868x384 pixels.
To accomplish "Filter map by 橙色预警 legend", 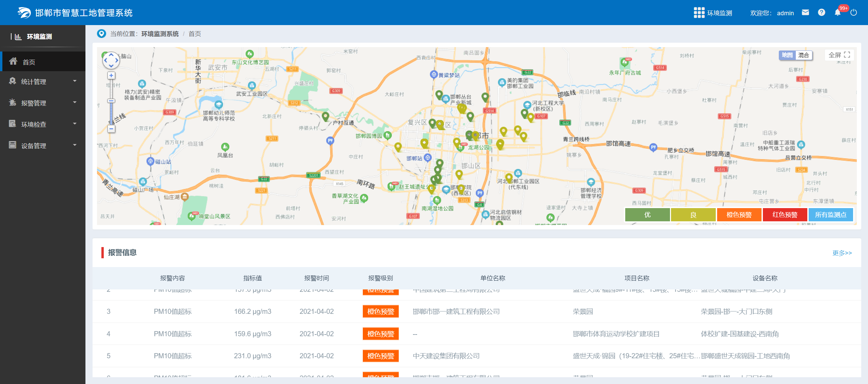I will point(739,215).
